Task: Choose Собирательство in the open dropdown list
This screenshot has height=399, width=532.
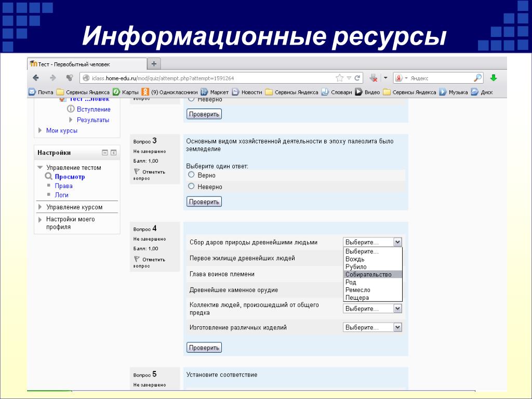Action: (373, 274)
